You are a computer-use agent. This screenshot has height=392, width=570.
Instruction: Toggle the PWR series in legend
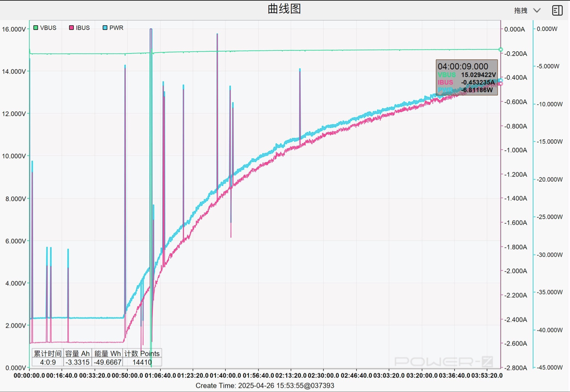113,28
